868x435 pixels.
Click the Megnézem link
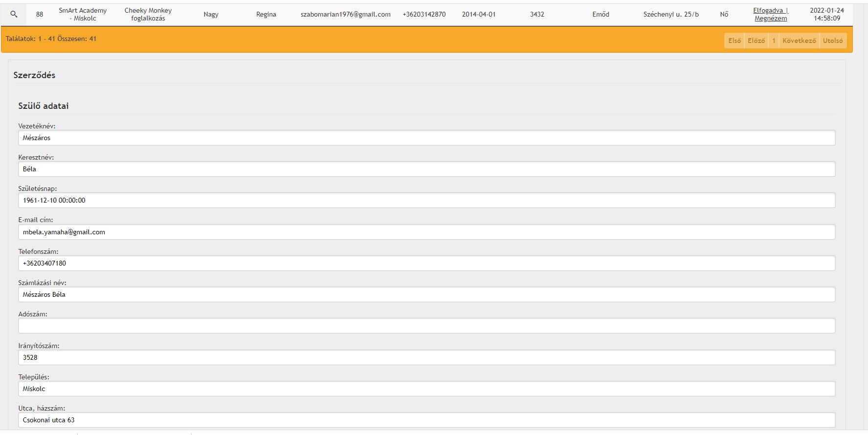(x=770, y=19)
